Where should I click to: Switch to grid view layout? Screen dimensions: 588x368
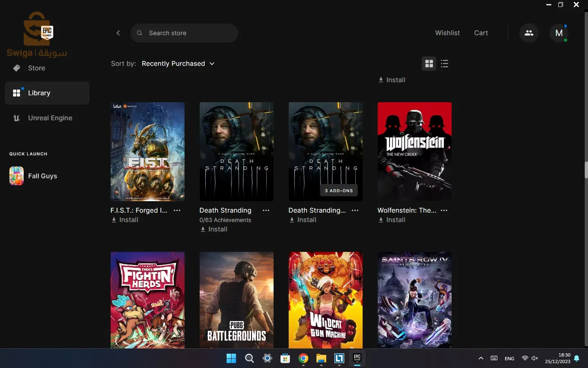pyautogui.click(x=429, y=64)
